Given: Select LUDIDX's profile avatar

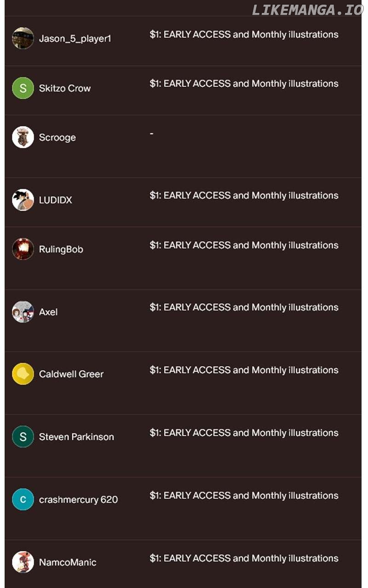Looking at the screenshot, I should click(x=23, y=200).
